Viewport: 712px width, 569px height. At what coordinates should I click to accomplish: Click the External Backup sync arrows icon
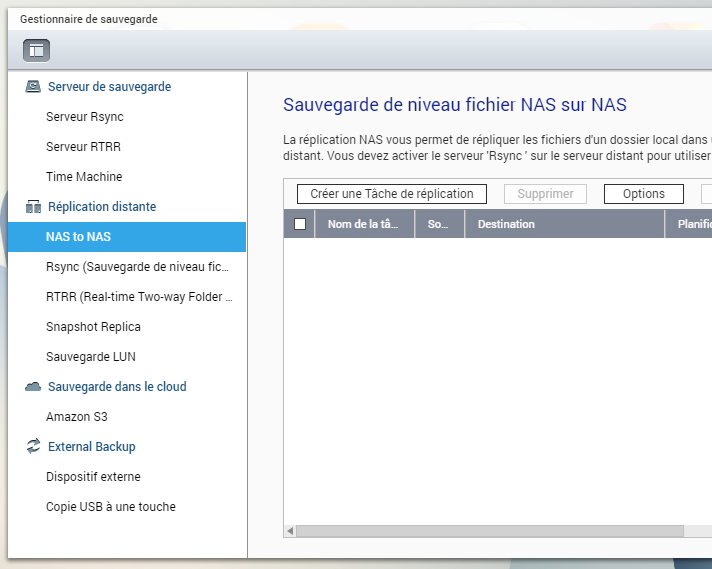tap(33, 447)
